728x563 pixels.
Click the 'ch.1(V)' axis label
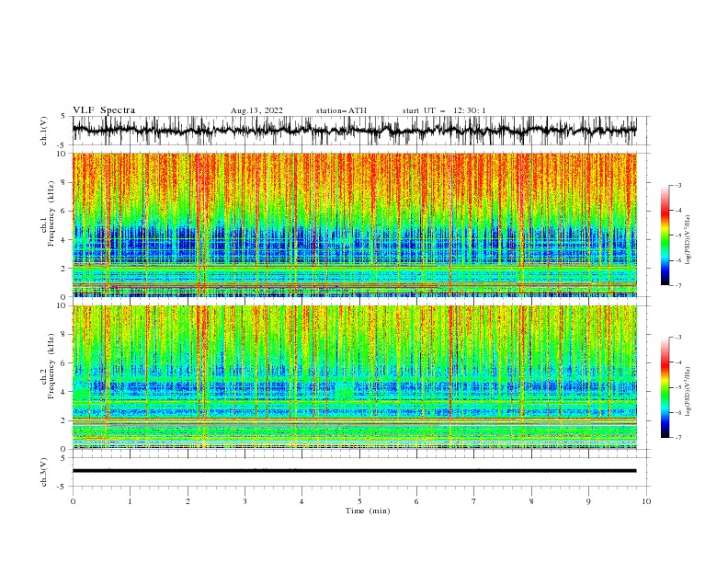click(44, 131)
